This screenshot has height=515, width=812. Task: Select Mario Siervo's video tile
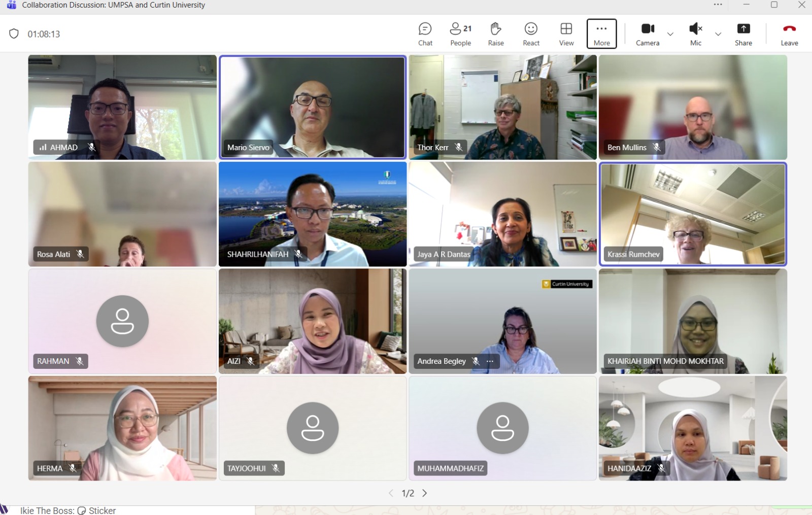pos(313,107)
